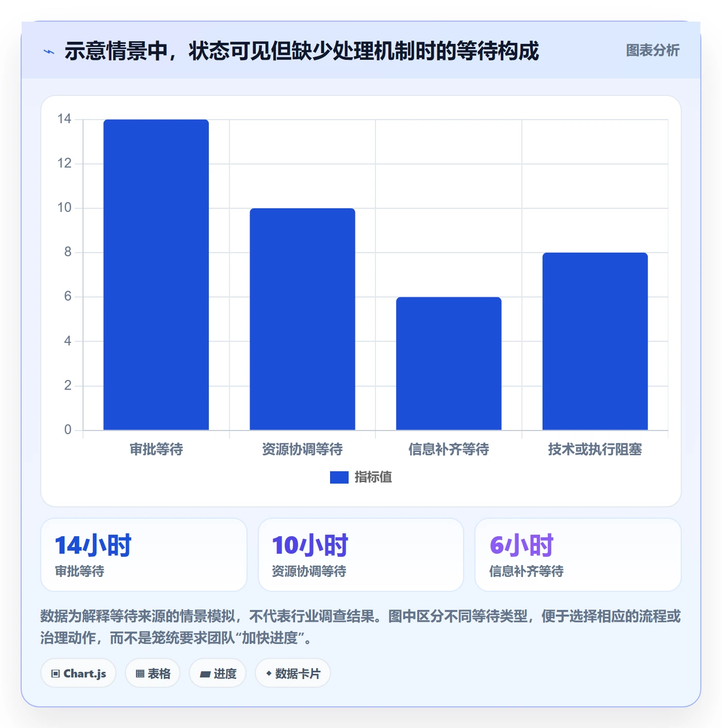Screen dimensions: 722x728
Task: Click the lightning icon beside the title
Action: pos(49,52)
